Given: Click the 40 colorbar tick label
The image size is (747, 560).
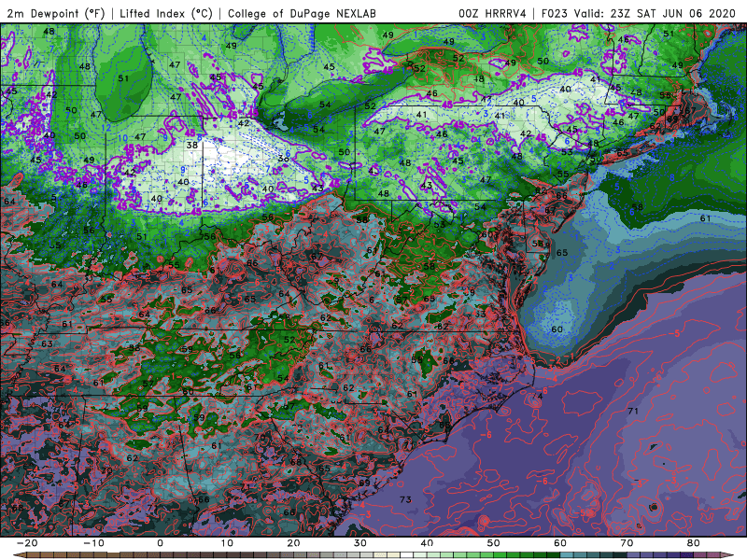Looking at the screenshot, I should (427, 543).
